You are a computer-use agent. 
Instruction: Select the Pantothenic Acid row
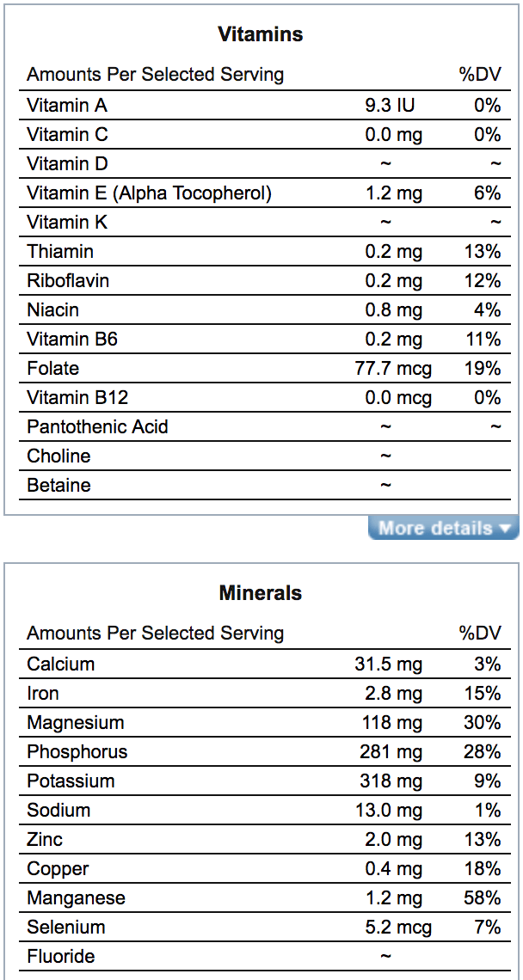tap(98, 426)
